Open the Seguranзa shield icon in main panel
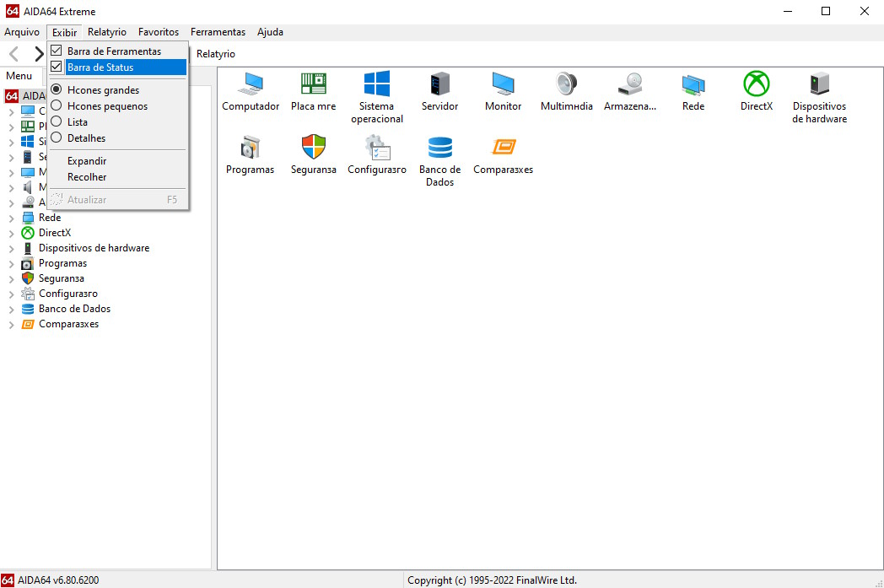The width and height of the screenshot is (884, 588). click(x=314, y=147)
